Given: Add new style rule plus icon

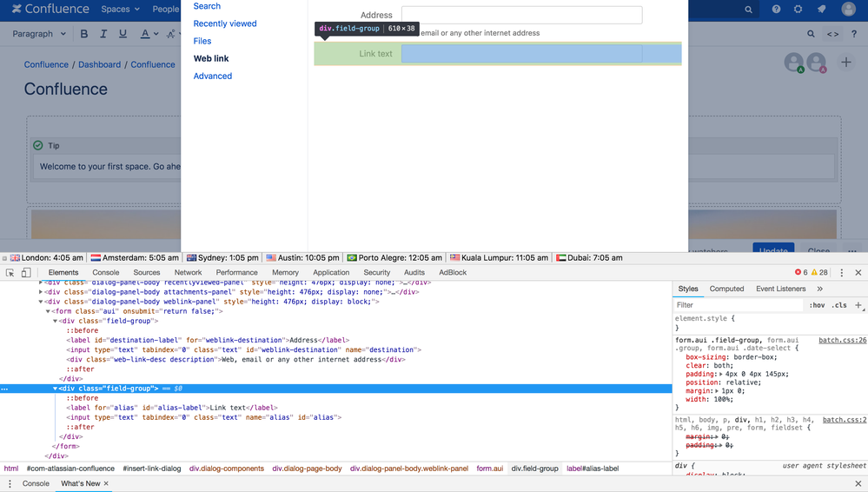Looking at the screenshot, I should (x=858, y=305).
